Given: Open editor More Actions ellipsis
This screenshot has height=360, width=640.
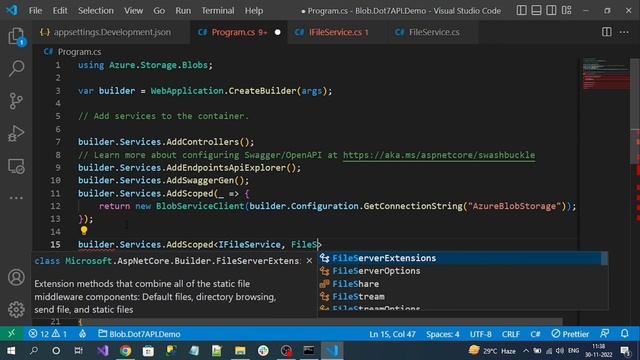Looking at the screenshot, I should [624, 32].
